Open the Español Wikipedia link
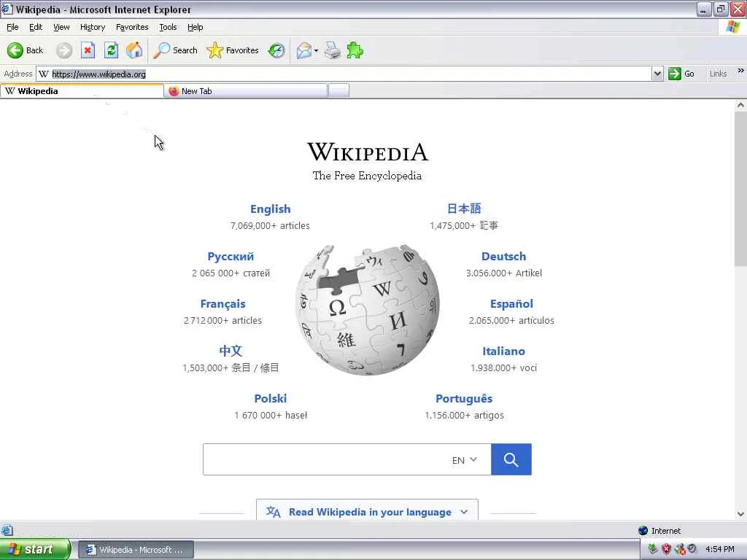The height and width of the screenshot is (560, 747). [511, 304]
